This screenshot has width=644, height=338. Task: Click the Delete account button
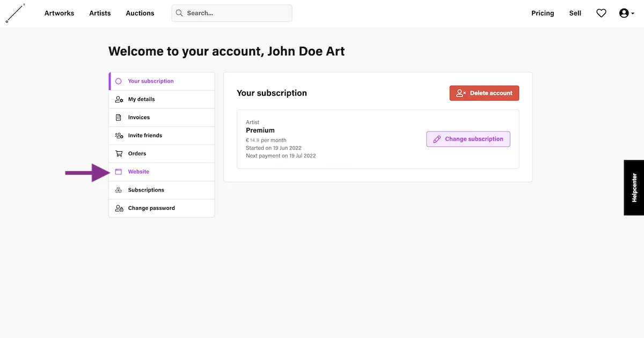484,93
